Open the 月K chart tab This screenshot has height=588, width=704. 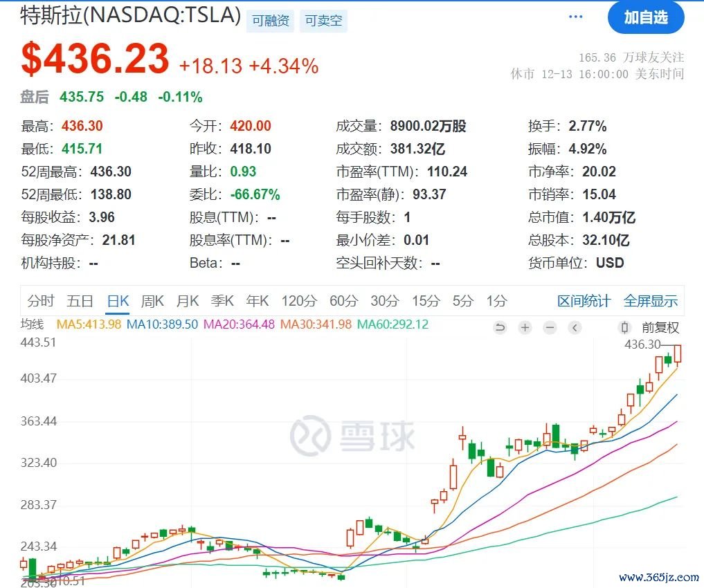tap(187, 301)
